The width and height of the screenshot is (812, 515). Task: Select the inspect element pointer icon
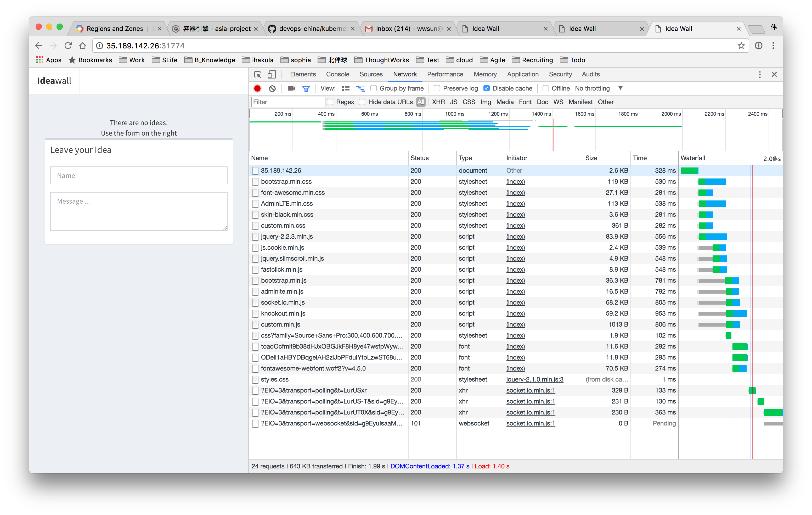(258, 75)
